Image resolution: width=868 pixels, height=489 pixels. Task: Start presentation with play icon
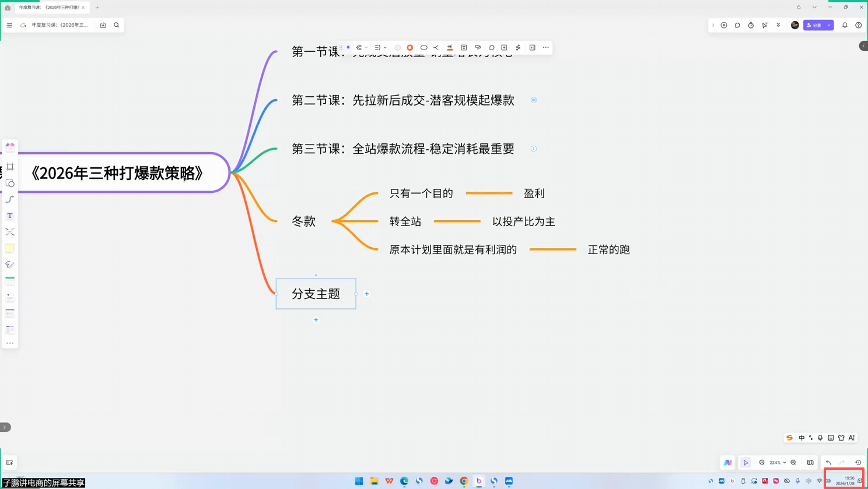coord(724,25)
